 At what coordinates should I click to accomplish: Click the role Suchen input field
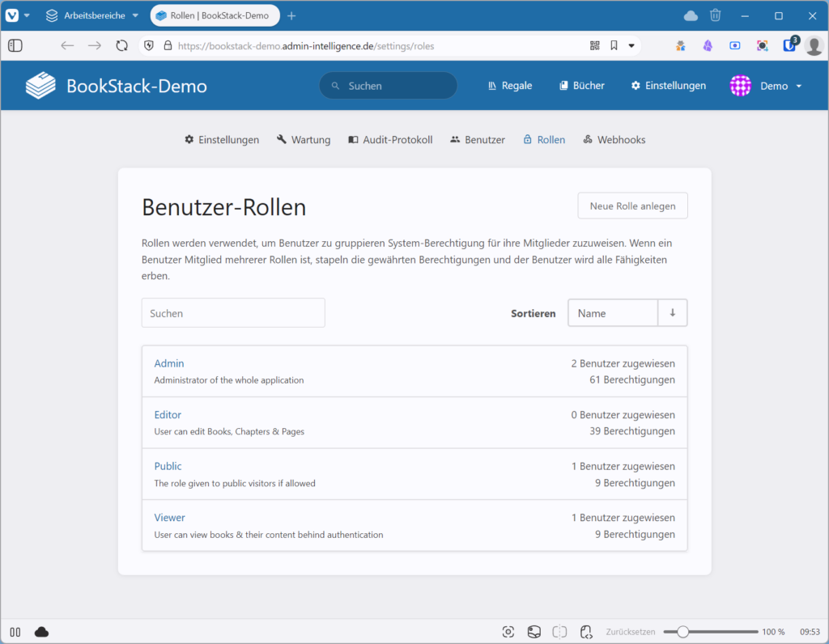[x=233, y=312]
